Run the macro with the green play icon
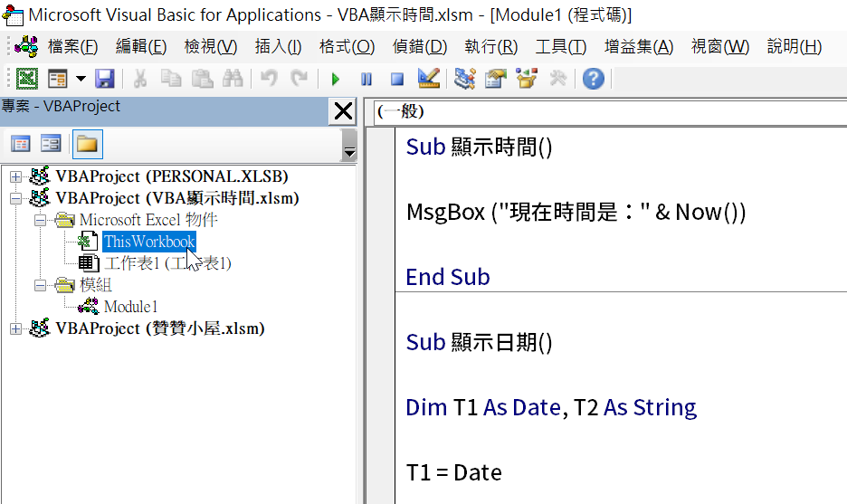The image size is (847, 504). [336, 80]
